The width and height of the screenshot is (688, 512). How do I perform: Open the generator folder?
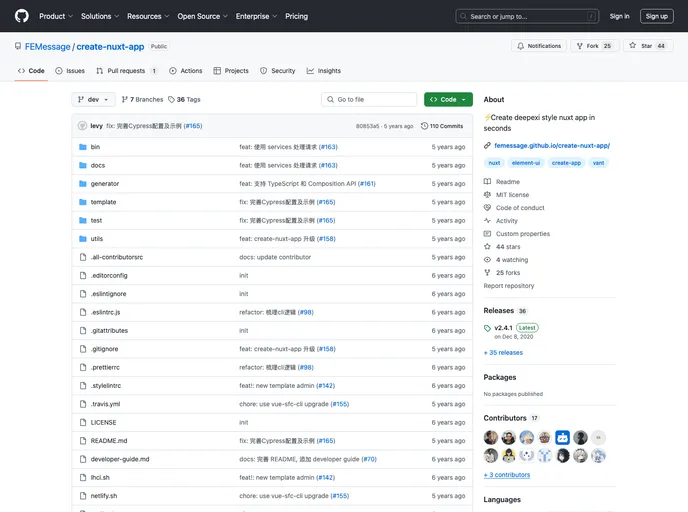coord(105,184)
